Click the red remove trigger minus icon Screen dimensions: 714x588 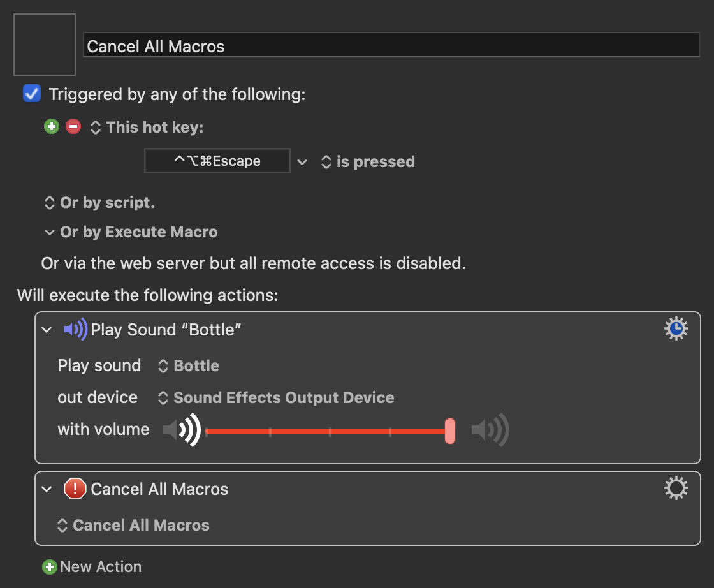(73, 126)
